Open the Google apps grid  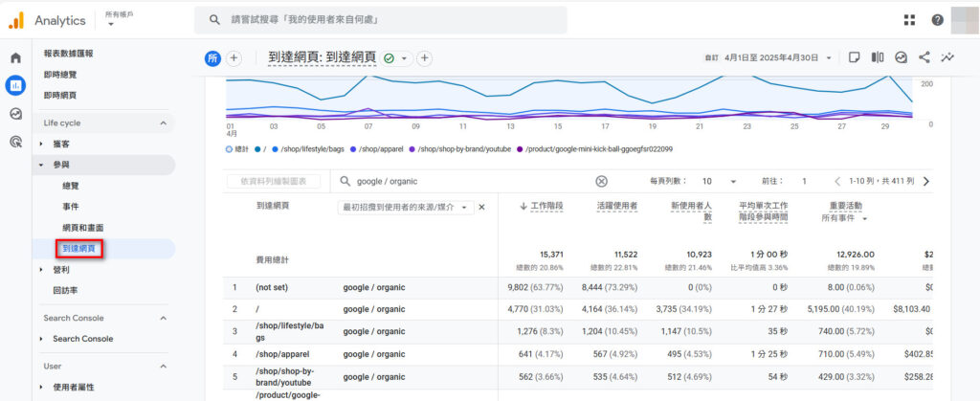(909, 20)
